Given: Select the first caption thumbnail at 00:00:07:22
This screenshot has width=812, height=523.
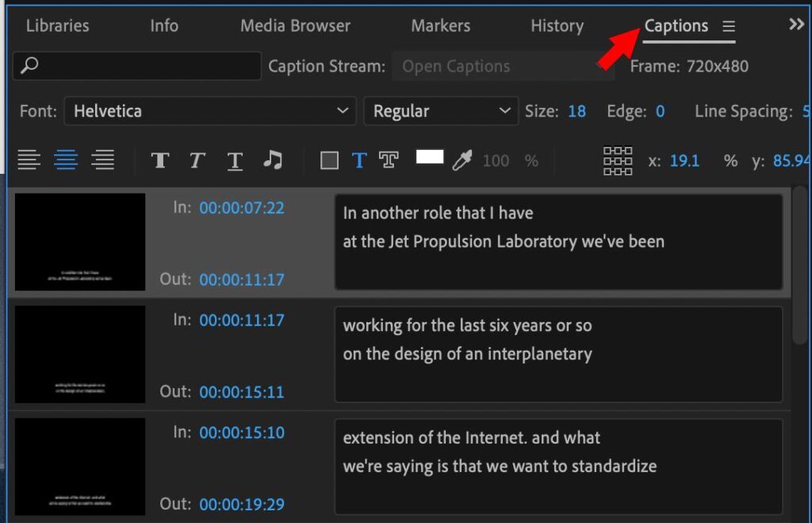Looking at the screenshot, I should 80,241.
